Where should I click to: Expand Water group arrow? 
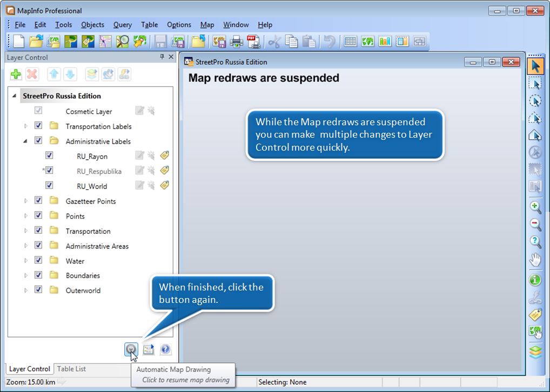pos(25,260)
